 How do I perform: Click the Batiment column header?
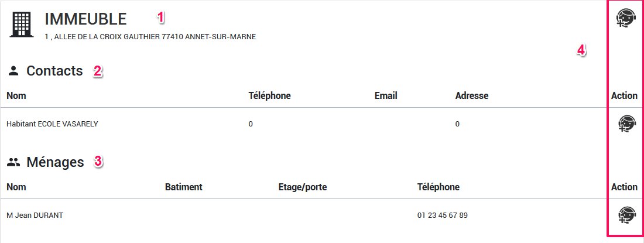[183, 187]
